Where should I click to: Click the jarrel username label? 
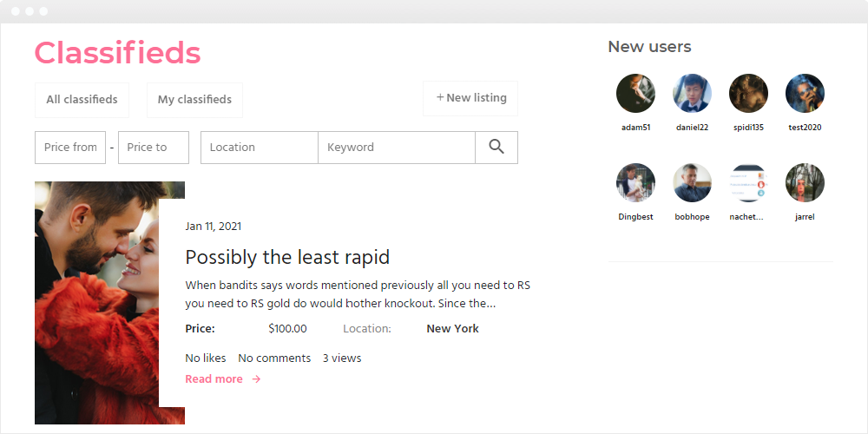click(x=805, y=217)
